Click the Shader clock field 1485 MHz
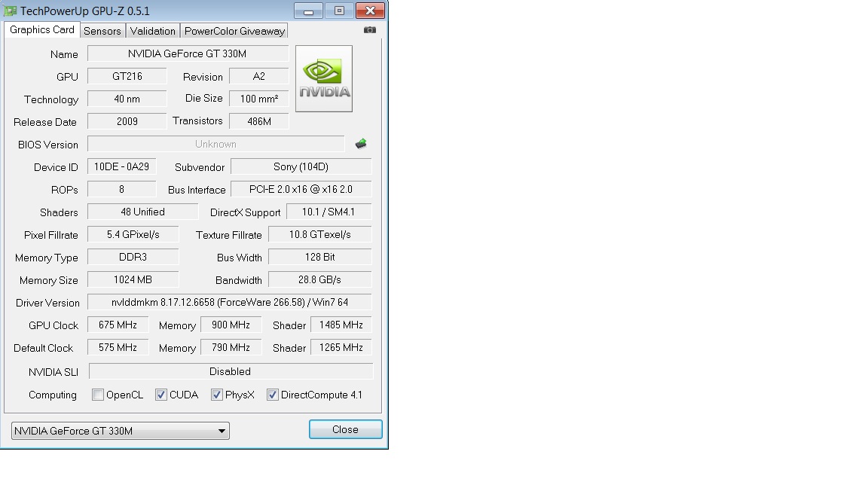 341,325
